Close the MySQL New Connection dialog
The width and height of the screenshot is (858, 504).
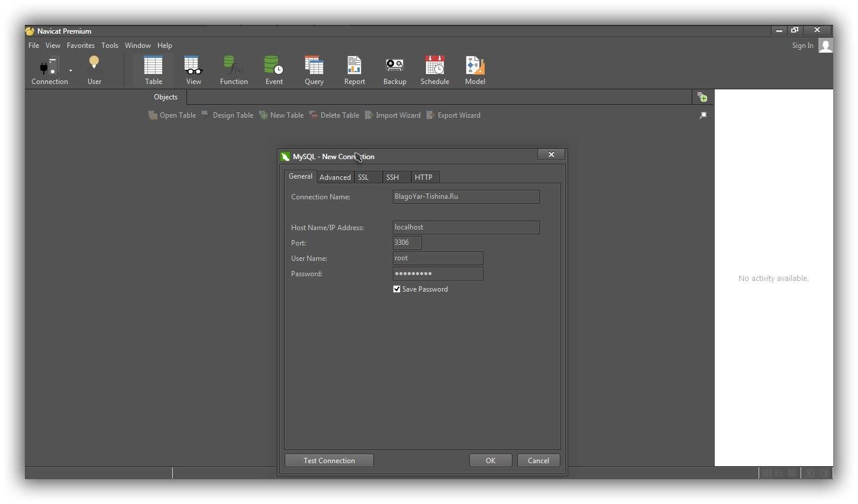coord(551,154)
